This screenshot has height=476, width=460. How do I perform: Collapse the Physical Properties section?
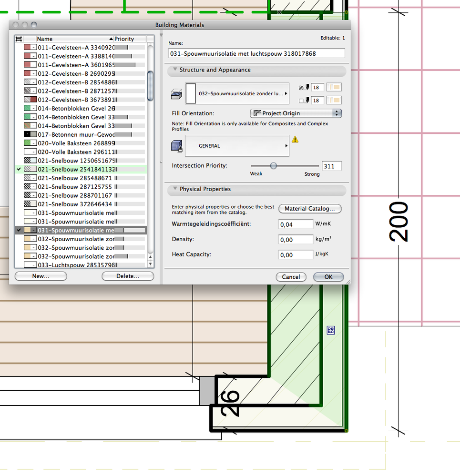(x=176, y=189)
